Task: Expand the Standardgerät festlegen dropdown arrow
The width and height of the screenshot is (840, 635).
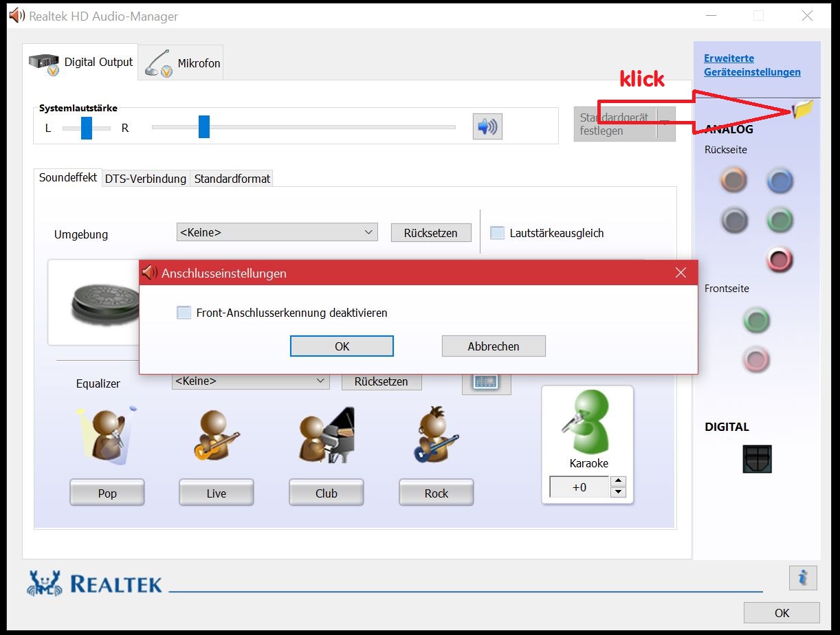Action: click(665, 124)
